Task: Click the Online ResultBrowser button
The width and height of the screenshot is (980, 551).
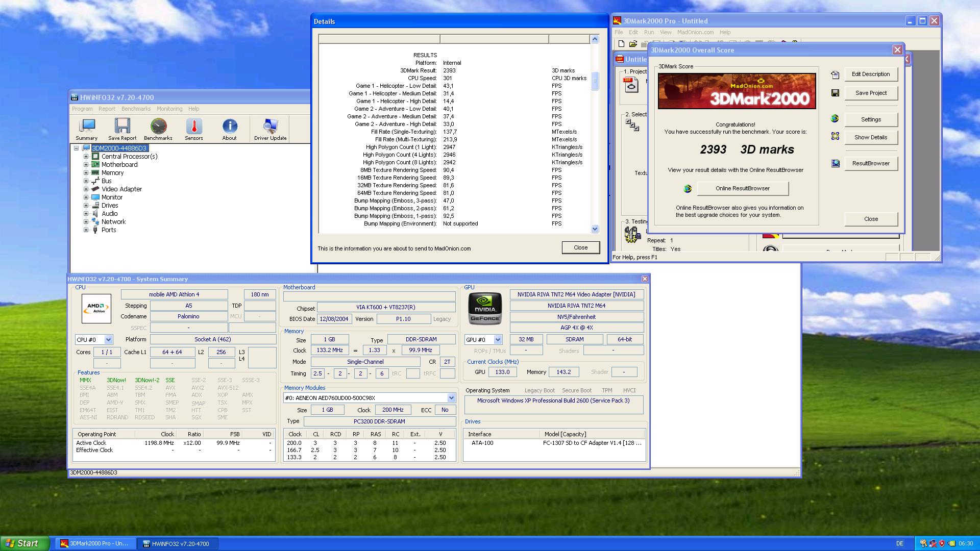Action: click(x=742, y=188)
